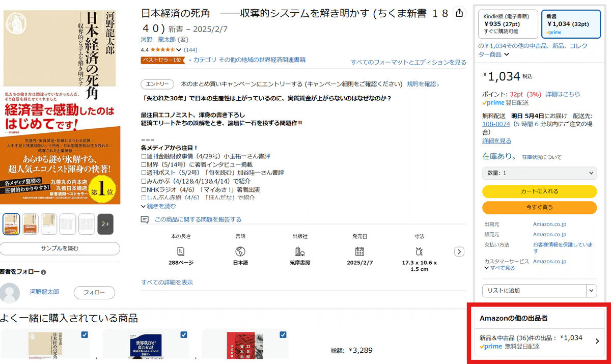Click the delivery address 108-0074 link
This screenshot has width=611, height=364.
496,124
